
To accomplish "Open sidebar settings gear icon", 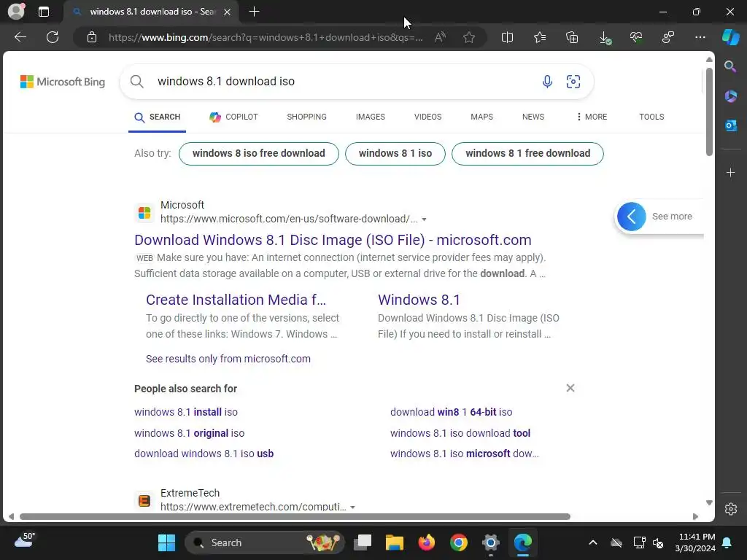I will click(731, 509).
